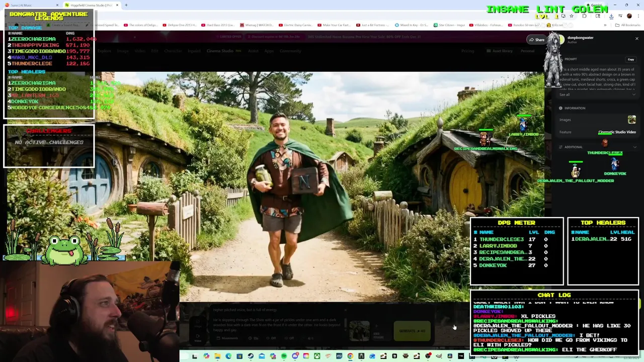Open the Mixed In Key bookmark
This screenshot has height=362, width=644.
[411, 25]
